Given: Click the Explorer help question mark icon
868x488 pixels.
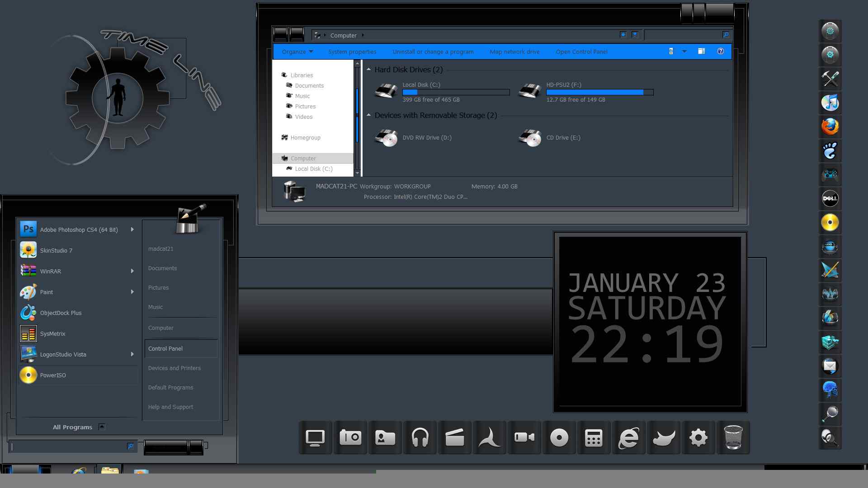Looking at the screenshot, I should (x=721, y=52).
